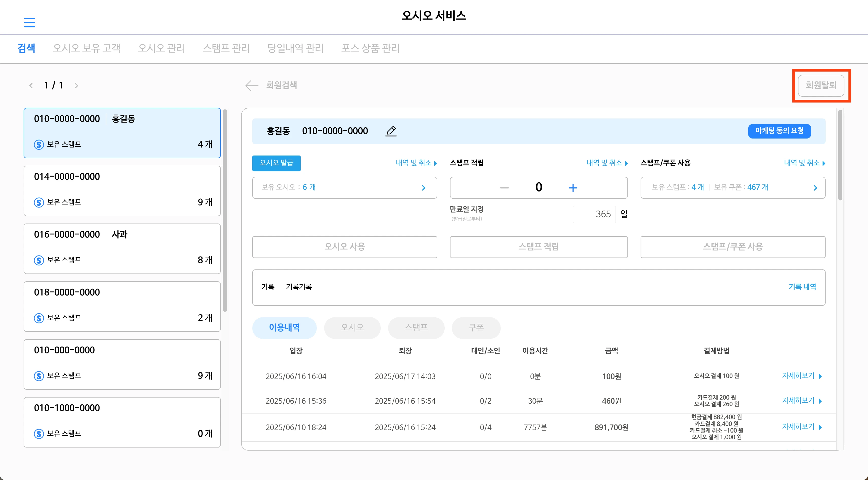Select the 오시오 filter pill
The height and width of the screenshot is (480, 868).
(x=352, y=328)
